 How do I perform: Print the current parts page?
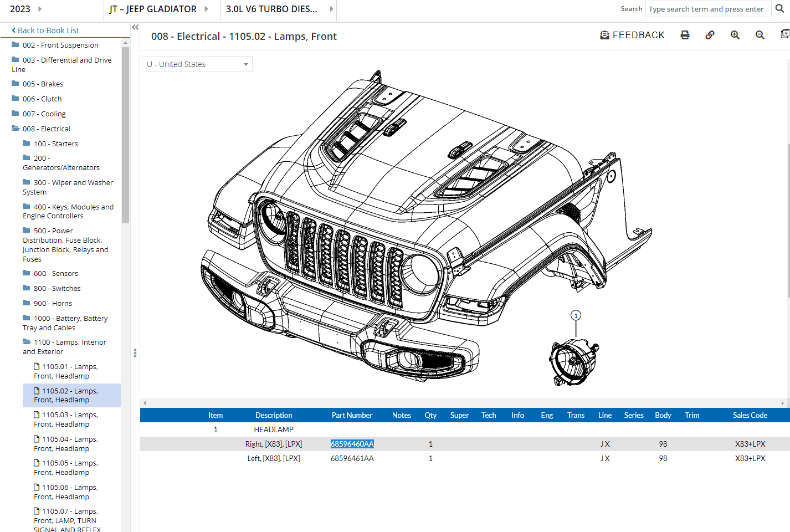pyautogui.click(x=685, y=35)
